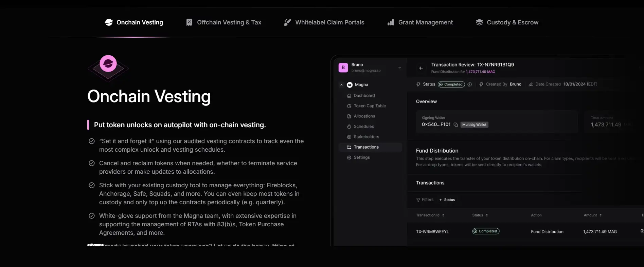The width and height of the screenshot is (644, 267).
Task: Open the Grant Management tab
Action: [420, 22]
